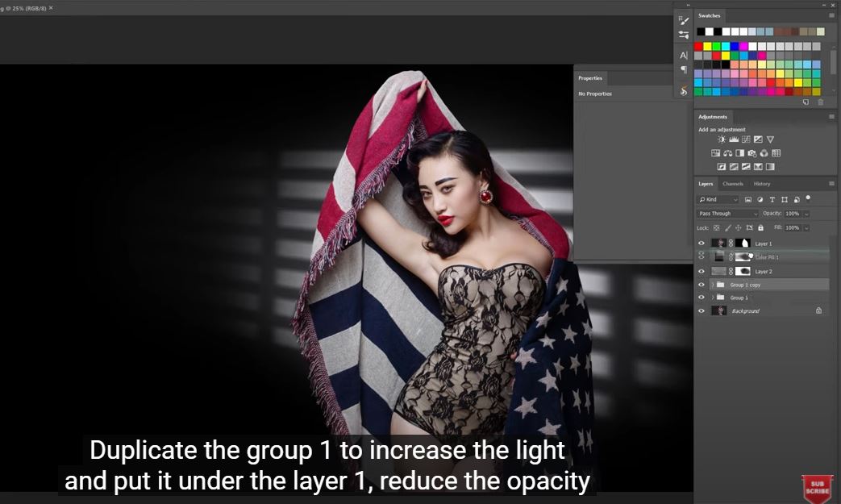Click the Opacity value field
Viewport: 841px width, 504px height.
point(793,214)
